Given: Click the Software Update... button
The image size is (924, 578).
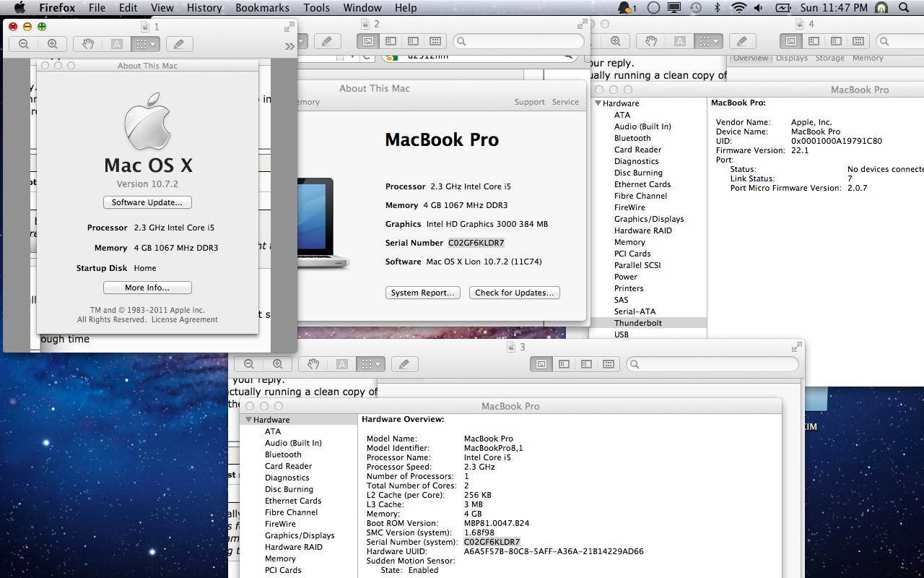Looking at the screenshot, I should pyautogui.click(x=147, y=202).
